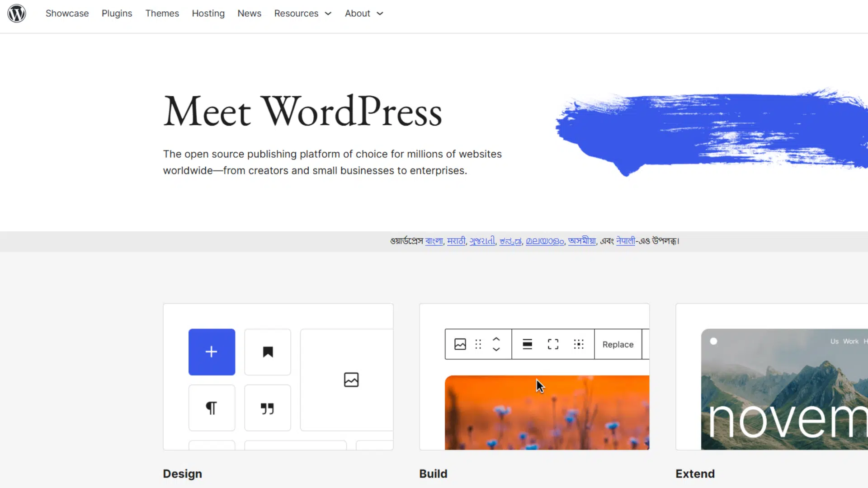The height and width of the screenshot is (488, 868).
Task: Select Hosting in the top navigation
Action: point(208,14)
